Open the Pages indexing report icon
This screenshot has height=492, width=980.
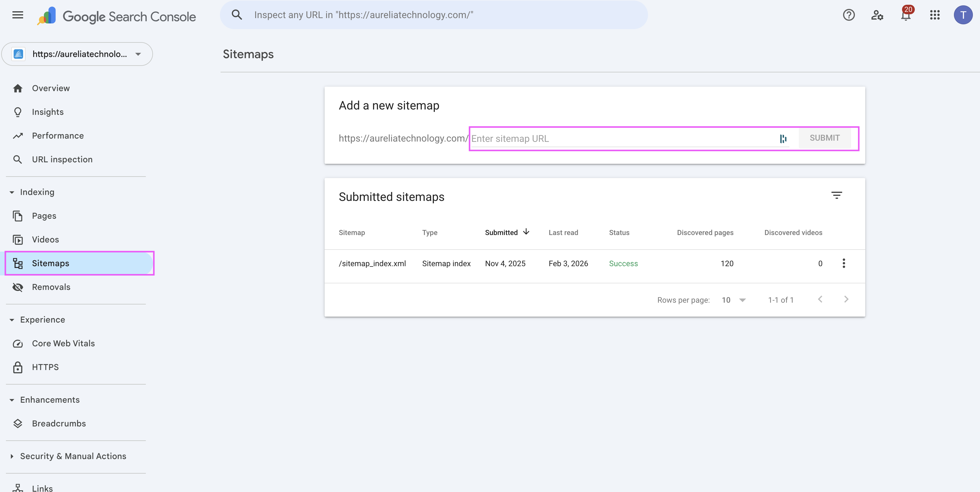(18, 215)
